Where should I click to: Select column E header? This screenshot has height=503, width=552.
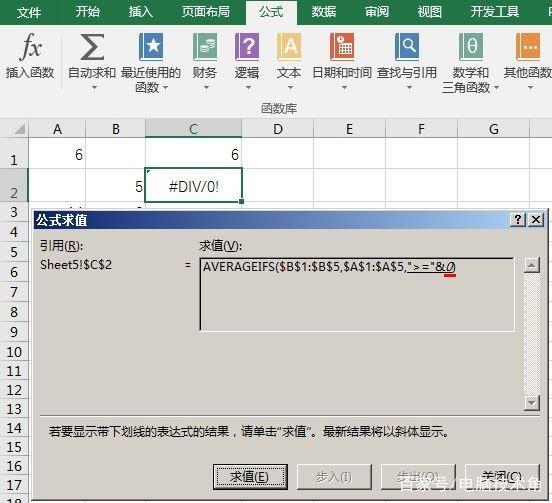(x=350, y=129)
